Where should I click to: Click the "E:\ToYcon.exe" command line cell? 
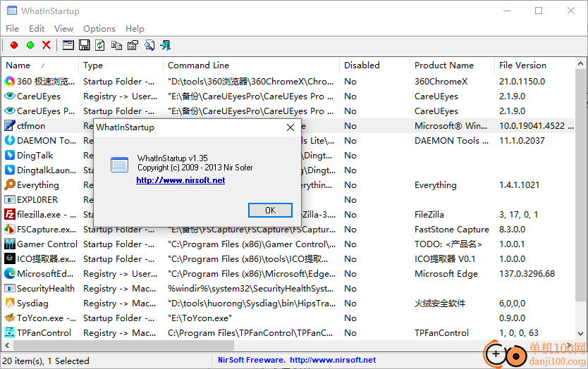[x=200, y=318]
